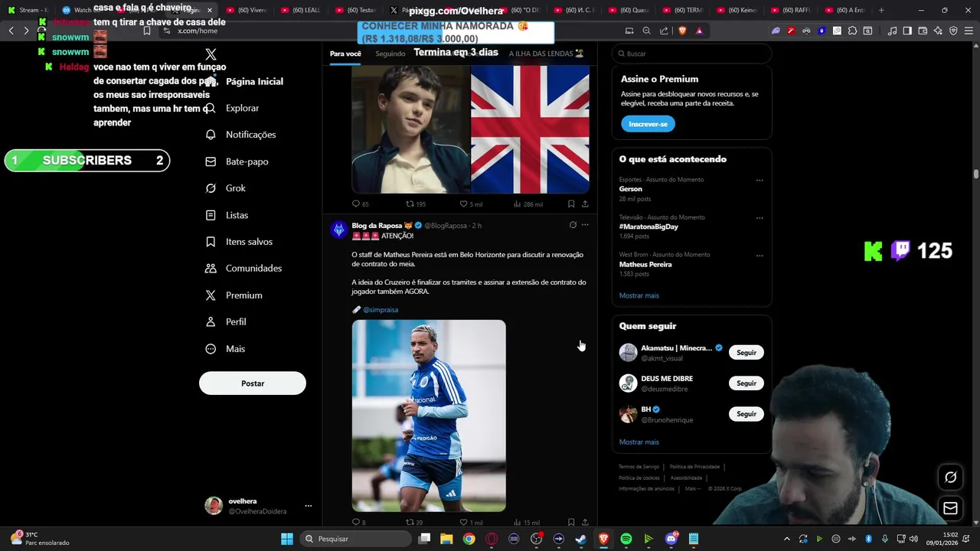
Task: Open A ILHA DAS LENDAS tab
Action: point(546,54)
